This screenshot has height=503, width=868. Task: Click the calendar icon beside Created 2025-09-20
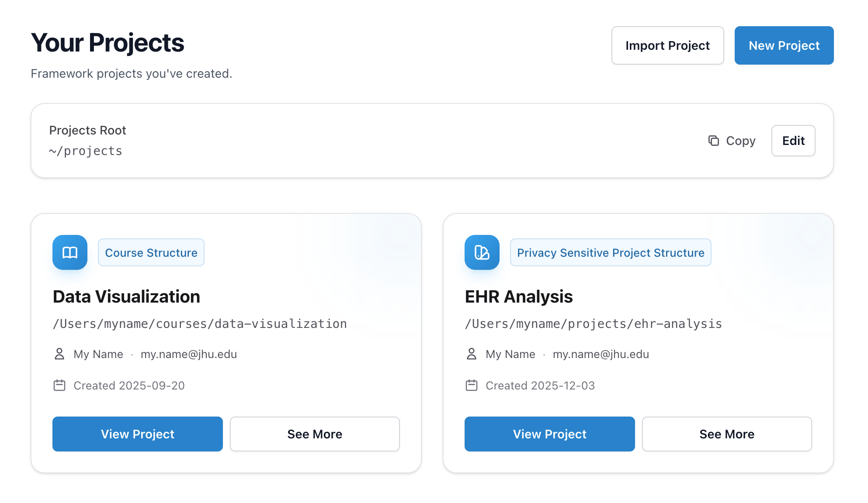[59, 385]
